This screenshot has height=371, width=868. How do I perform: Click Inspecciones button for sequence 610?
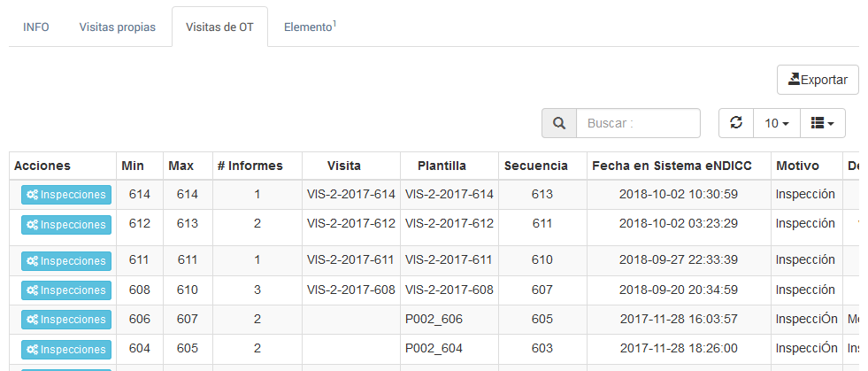pyautogui.click(x=65, y=260)
